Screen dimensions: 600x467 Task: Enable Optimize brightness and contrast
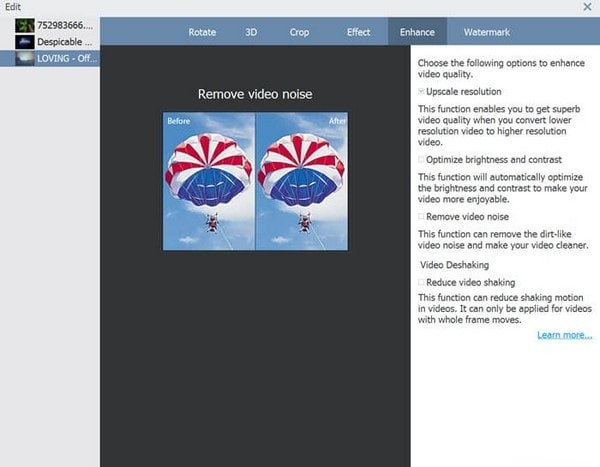tap(422, 159)
